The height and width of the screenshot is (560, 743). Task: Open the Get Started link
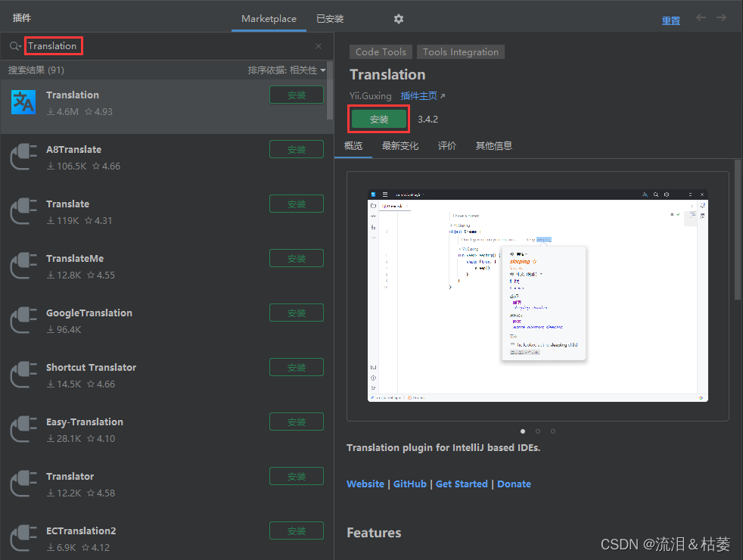pyautogui.click(x=462, y=484)
